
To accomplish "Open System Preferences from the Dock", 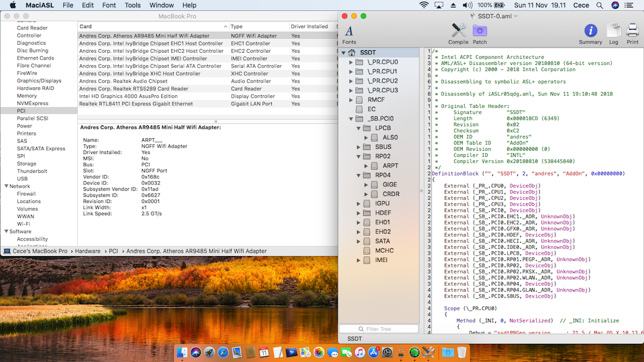I will tap(387, 352).
